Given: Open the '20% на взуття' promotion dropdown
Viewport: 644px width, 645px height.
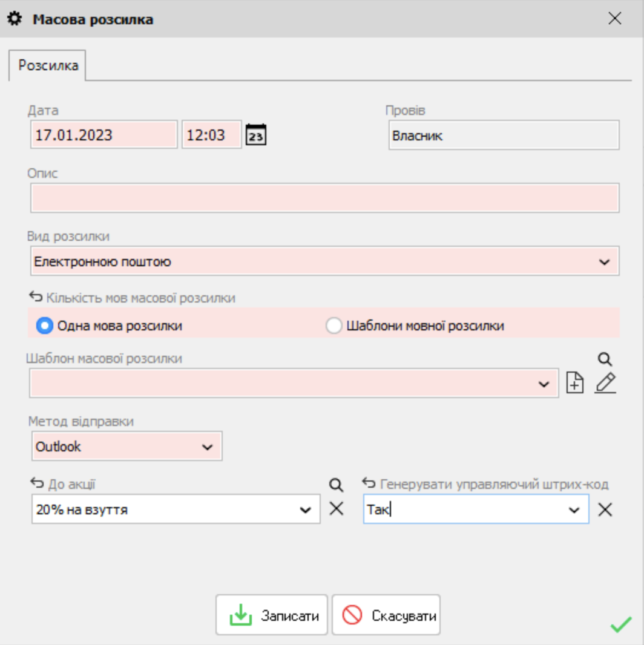Looking at the screenshot, I should coord(305,510).
